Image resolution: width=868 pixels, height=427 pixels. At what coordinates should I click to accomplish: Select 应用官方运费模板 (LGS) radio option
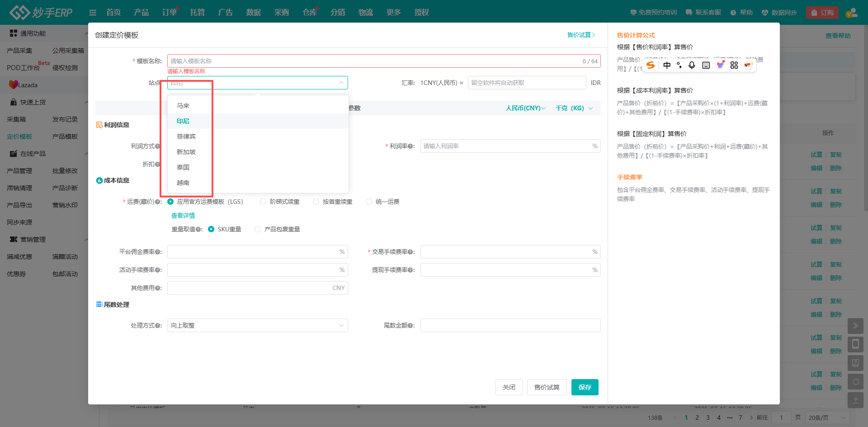[170, 202]
